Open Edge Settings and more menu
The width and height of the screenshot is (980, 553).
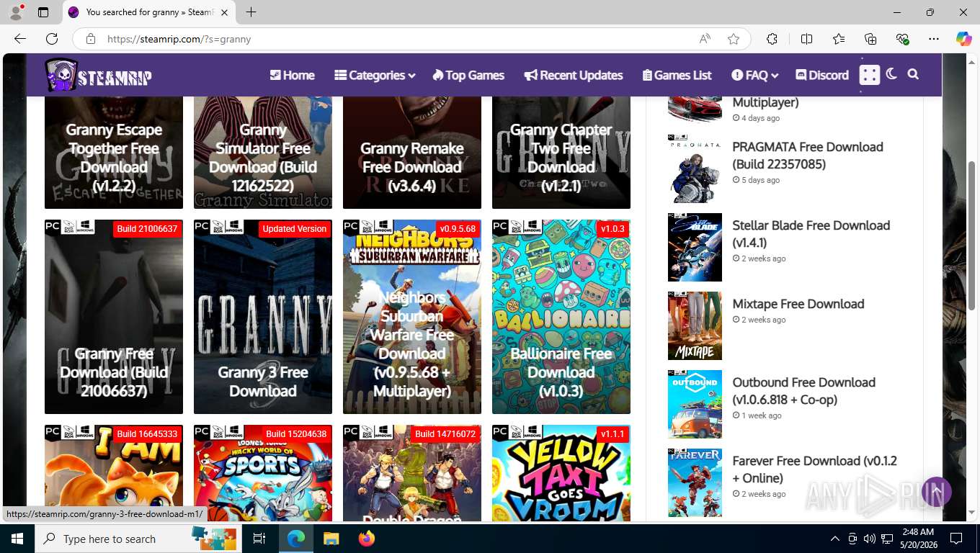[934, 39]
